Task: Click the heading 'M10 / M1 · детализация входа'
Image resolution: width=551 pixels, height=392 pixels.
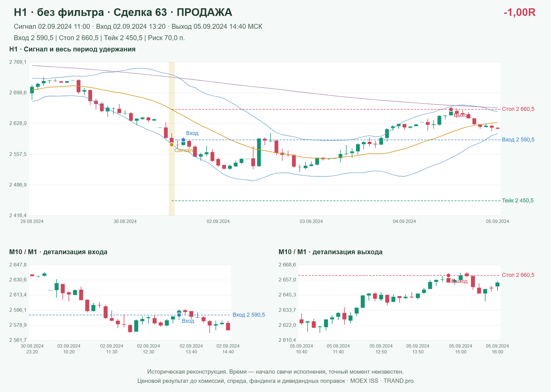Action: pyautogui.click(x=58, y=252)
